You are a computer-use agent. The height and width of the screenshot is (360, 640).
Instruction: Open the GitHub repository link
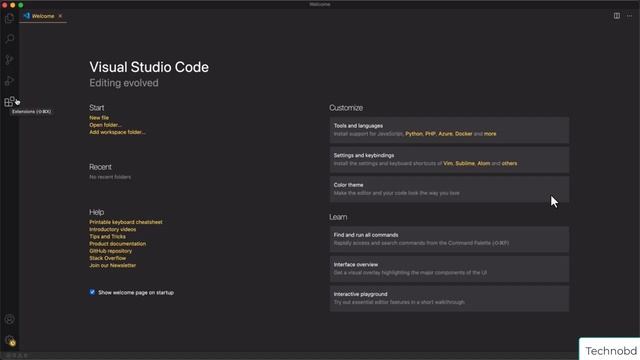pyautogui.click(x=111, y=251)
